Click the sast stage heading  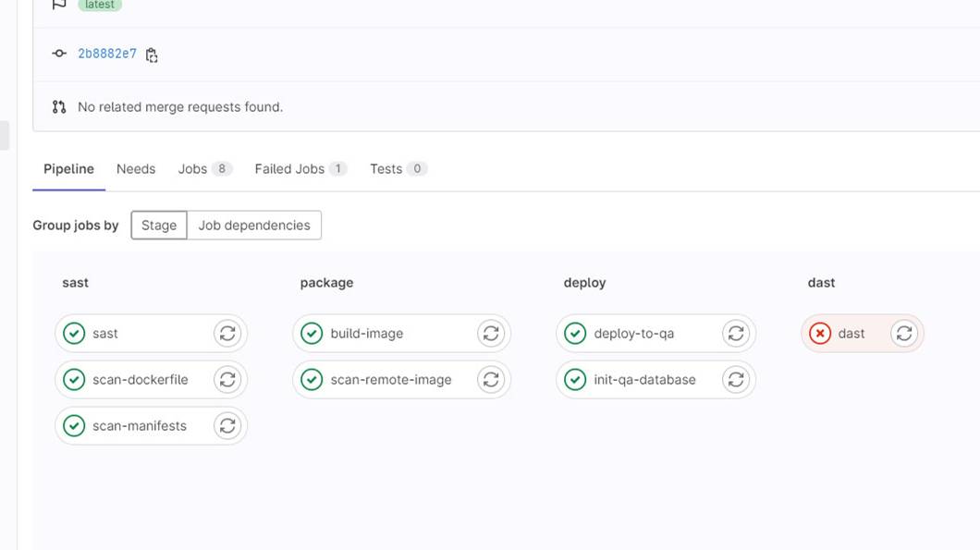click(75, 283)
